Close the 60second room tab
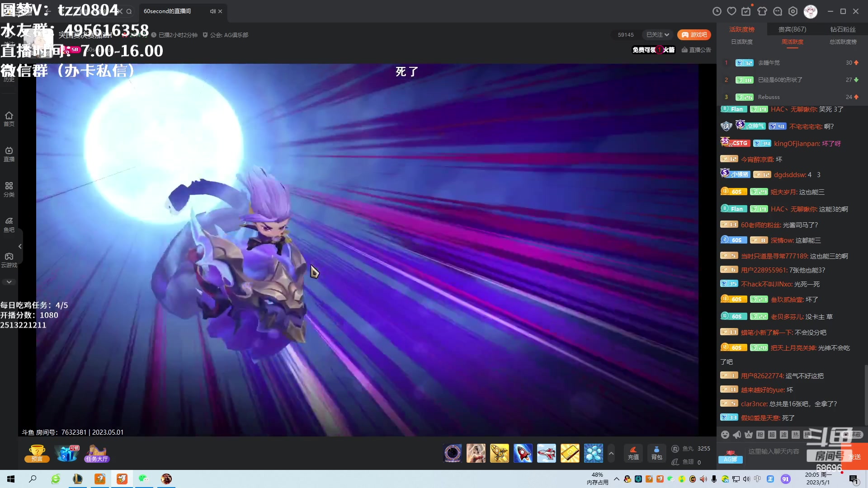Screen dimensions: 868x488 [220, 11]
